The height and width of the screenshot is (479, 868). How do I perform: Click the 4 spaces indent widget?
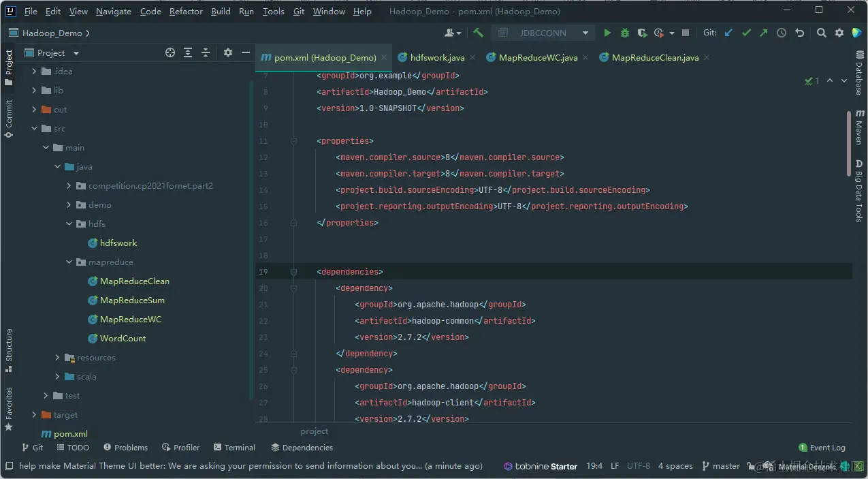click(675, 466)
